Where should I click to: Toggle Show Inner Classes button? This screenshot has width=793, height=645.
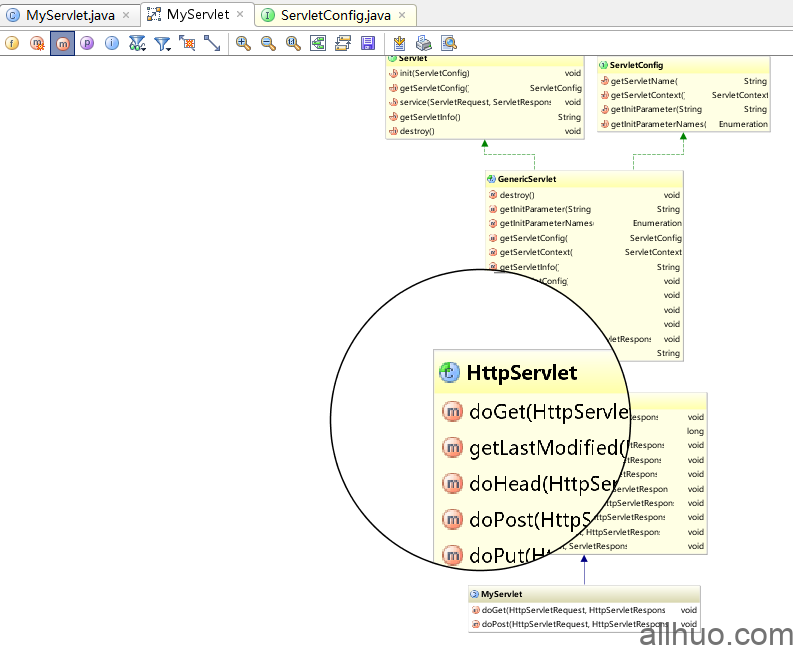coord(112,43)
